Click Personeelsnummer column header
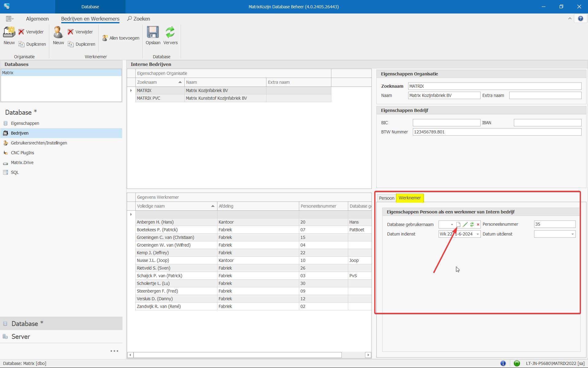The width and height of the screenshot is (588, 368). click(x=323, y=206)
